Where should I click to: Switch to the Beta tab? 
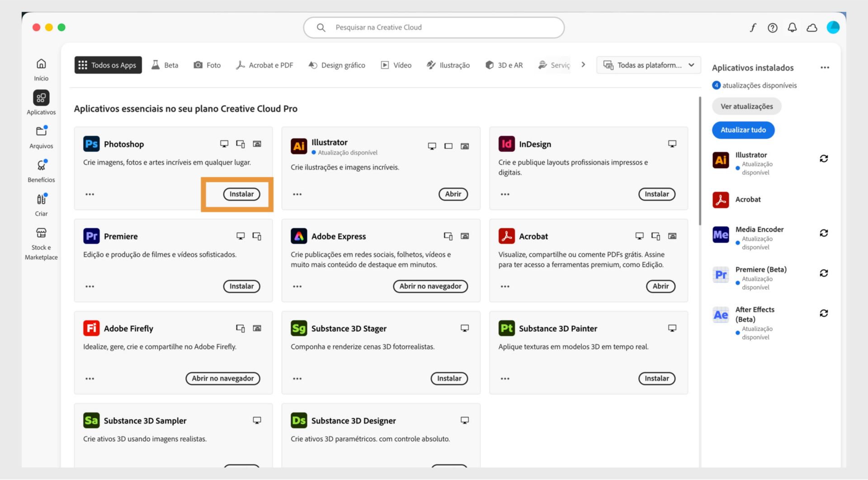pos(165,65)
